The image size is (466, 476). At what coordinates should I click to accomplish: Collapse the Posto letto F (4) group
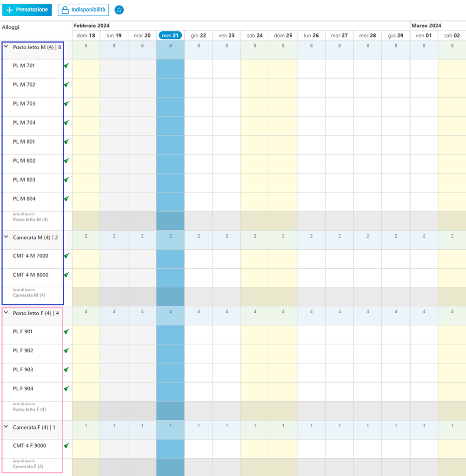[x=6, y=312]
